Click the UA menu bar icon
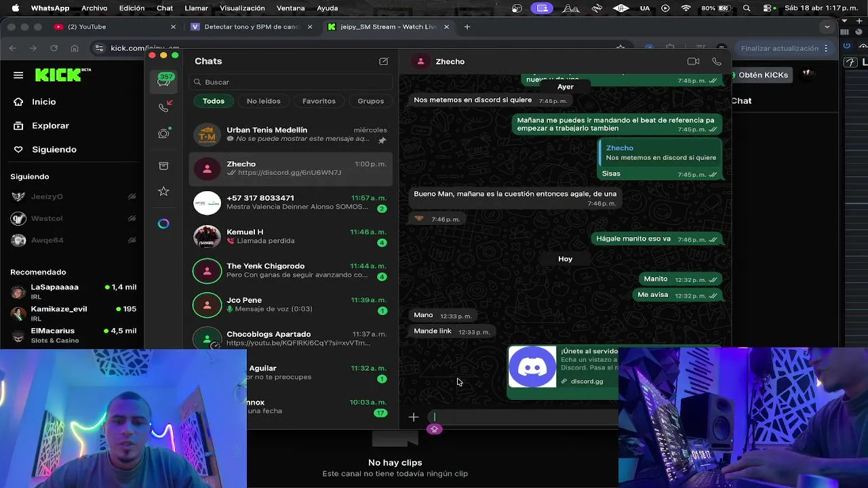The width and height of the screenshot is (868, 488). [x=644, y=8]
